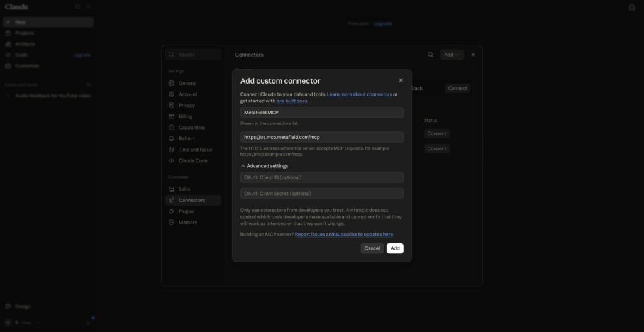Click the Claude logo at top left
Viewport: 644px width, 332px height.
point(16,7)
